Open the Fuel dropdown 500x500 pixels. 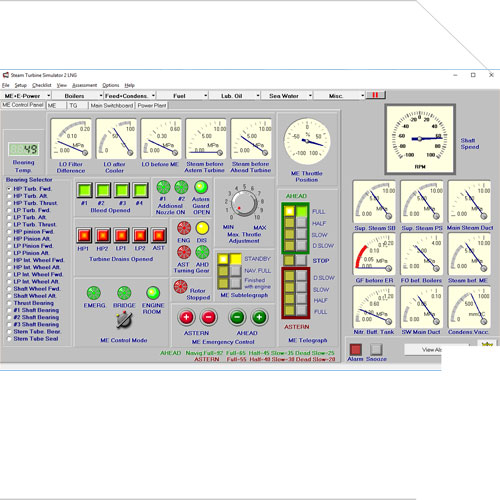pyautogui.click(x=182, y=96)
